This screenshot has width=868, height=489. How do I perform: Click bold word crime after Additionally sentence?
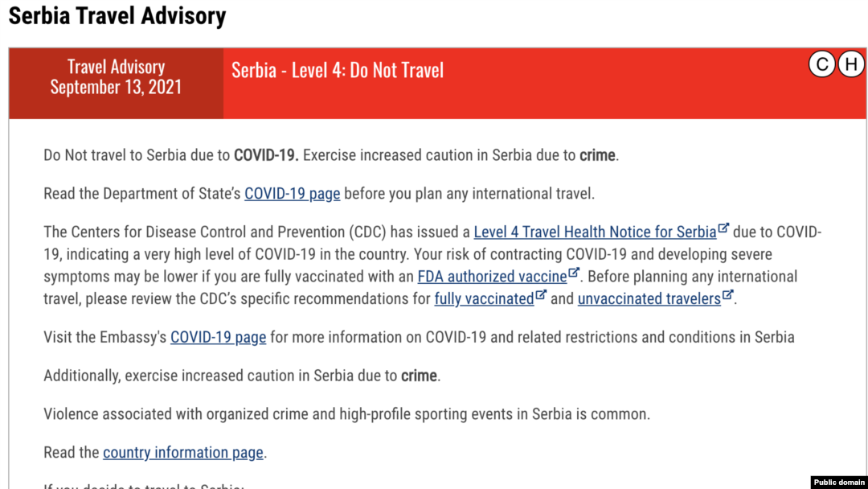click(x=419, y=376)
